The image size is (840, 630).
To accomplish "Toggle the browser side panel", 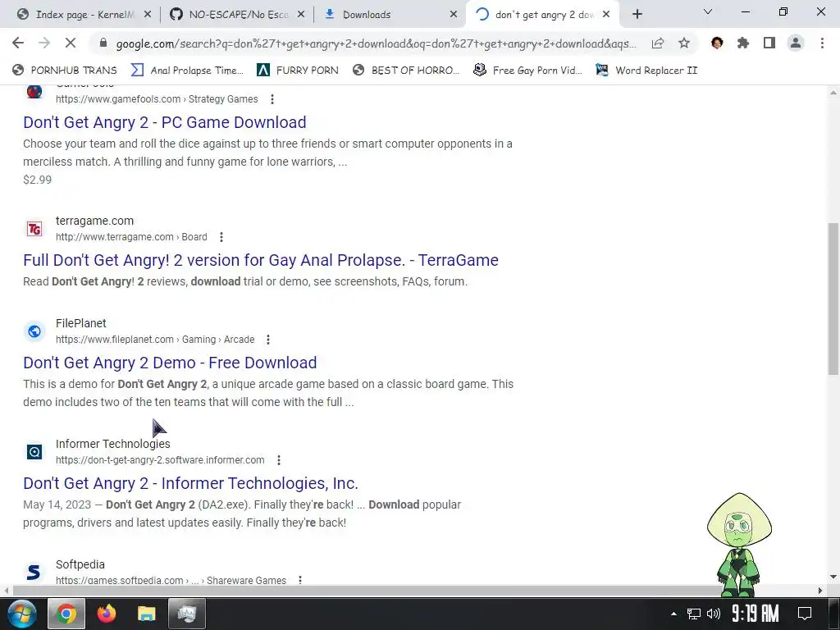I will tap(769, 43).
